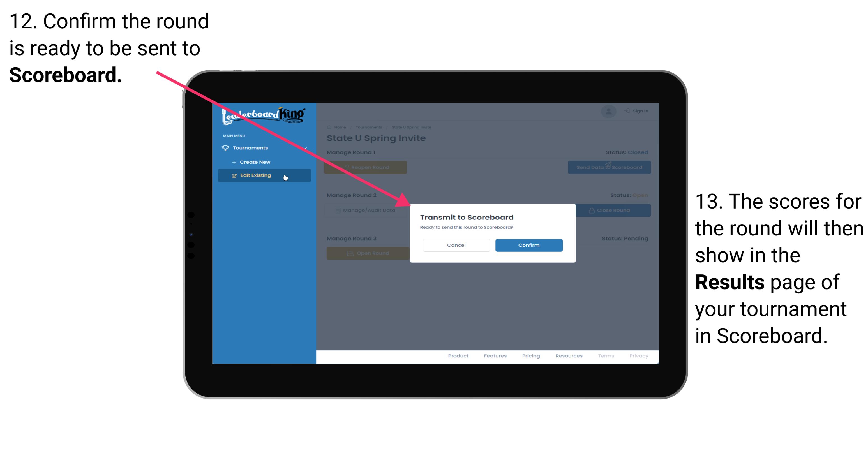Click Cancel on the Transmit dialog

[x=456, y=245]
